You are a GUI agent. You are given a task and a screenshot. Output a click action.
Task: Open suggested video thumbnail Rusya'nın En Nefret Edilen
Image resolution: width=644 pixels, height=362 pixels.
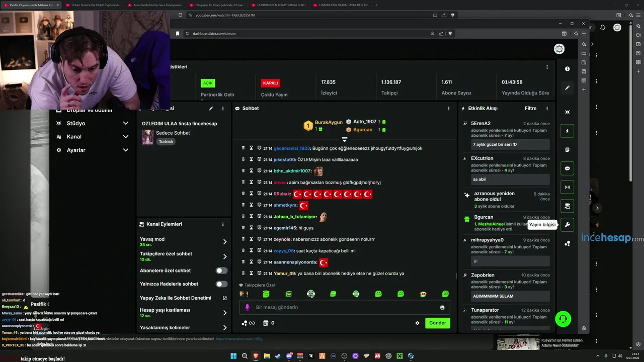pos(518,344)
